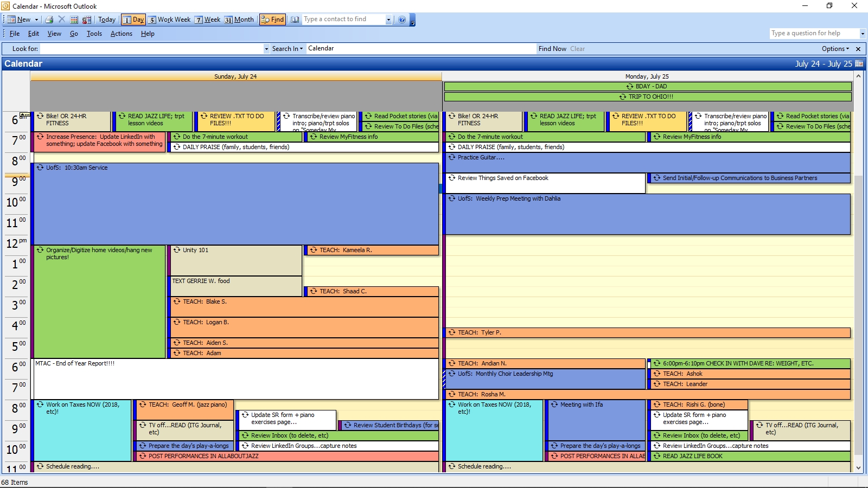Select MTAC - End of Year Report appointment
The height and width of the screenshot is (488, 868).
pyautogui.click(x=235, y=378)
